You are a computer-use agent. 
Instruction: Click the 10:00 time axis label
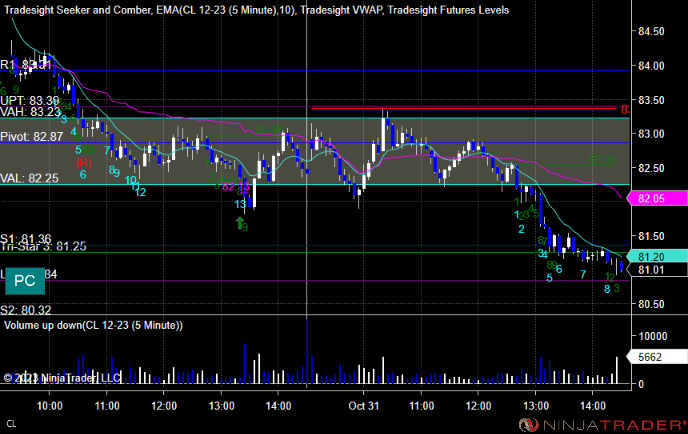pyautogui.click(x=49, y=405)
